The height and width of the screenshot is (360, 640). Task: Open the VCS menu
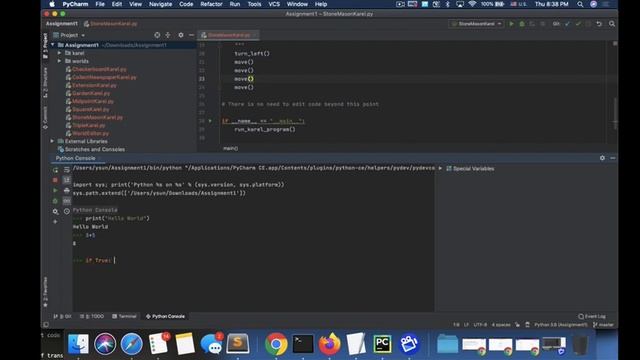(x=274, y=4)
